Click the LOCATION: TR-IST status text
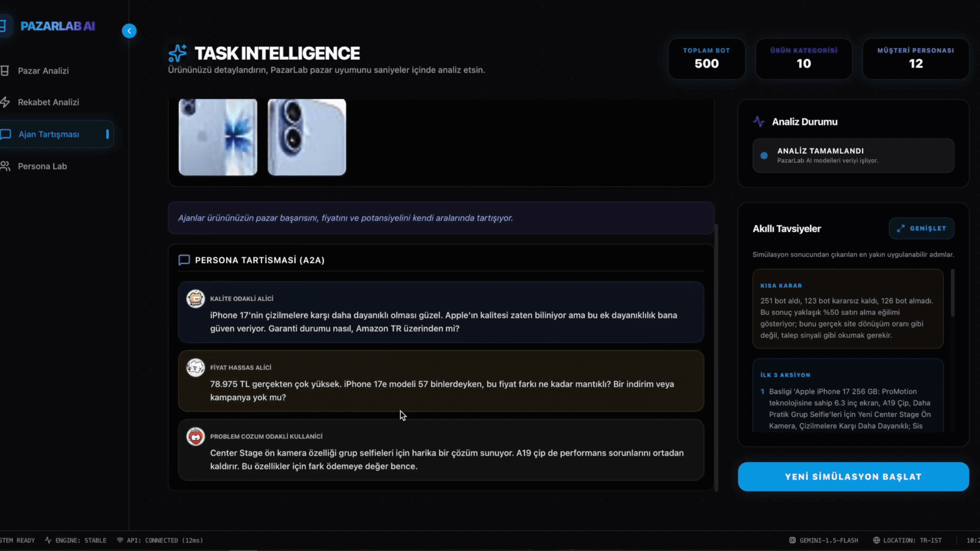This screenshot has height=551, width=980. 912,540
